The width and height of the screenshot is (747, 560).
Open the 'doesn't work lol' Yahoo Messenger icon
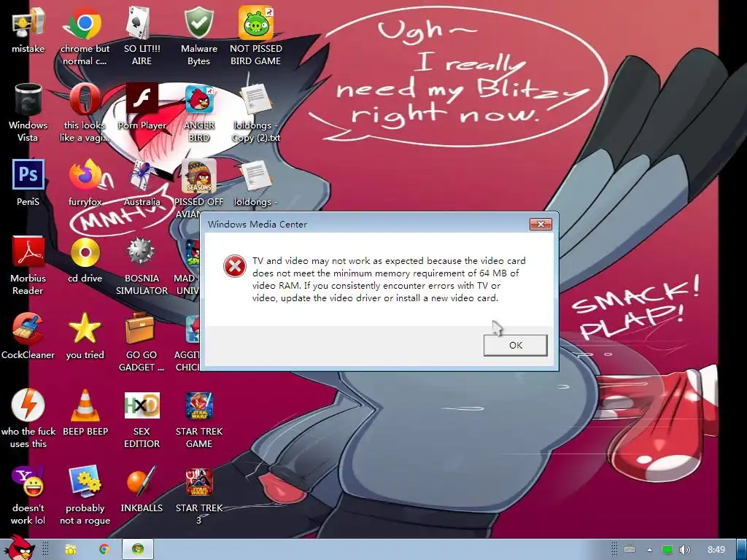click(28, 481)
